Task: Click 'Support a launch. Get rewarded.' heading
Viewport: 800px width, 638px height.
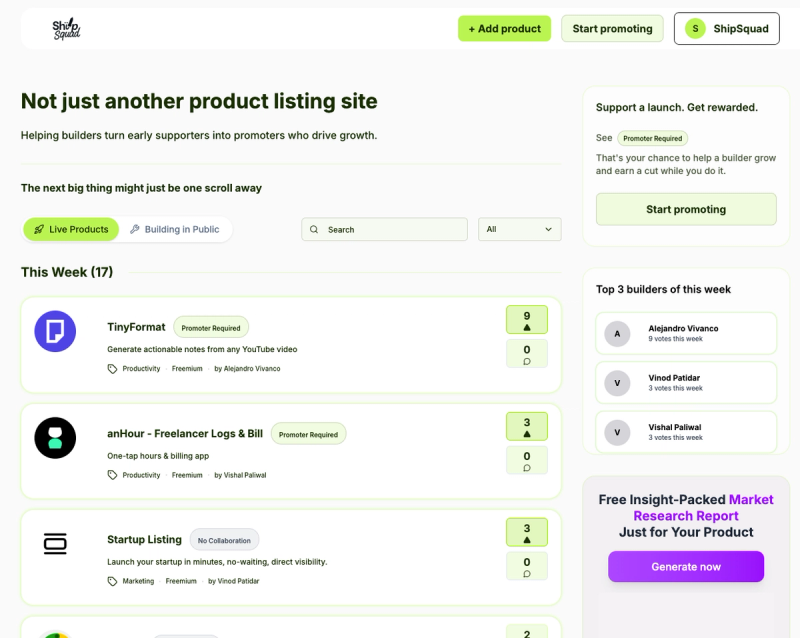Action: click(677, 108)
